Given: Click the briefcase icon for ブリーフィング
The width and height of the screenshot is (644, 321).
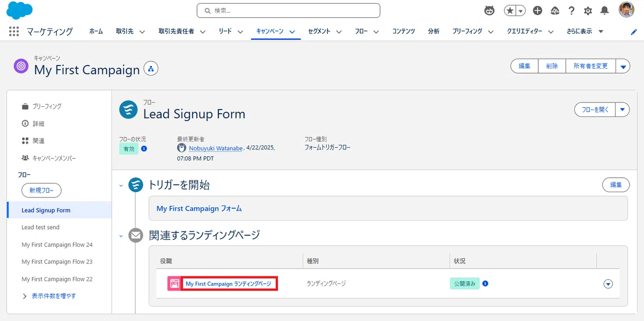Looking at the screenshot, I should tap(25, 106).
